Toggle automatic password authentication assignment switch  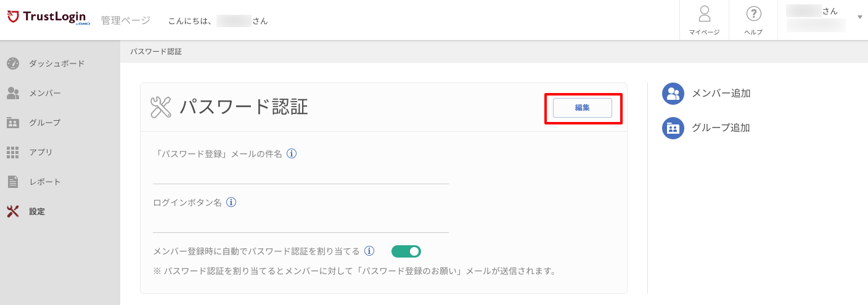tap(406, 251)
